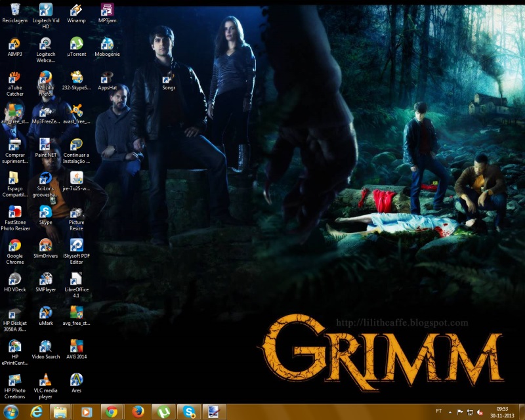Launch Windows Media Player from the taskbar
Screen dimensions: 525x420
pos(87,411)
